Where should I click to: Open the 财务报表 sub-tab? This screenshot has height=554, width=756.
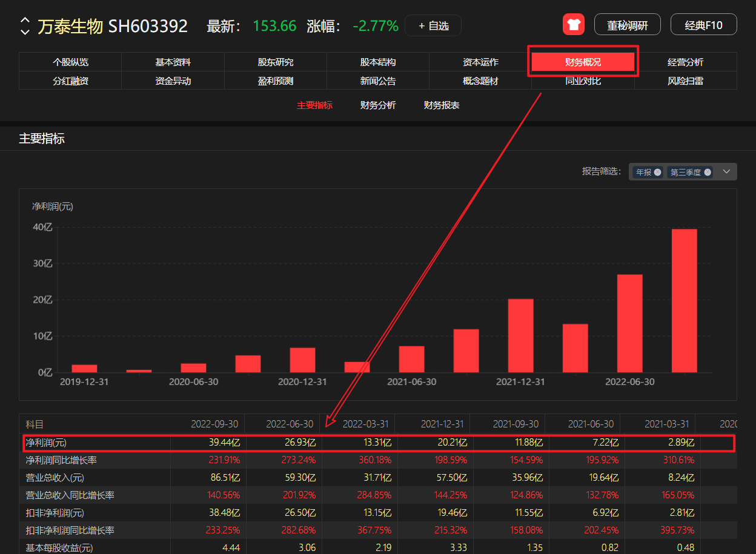442,105
